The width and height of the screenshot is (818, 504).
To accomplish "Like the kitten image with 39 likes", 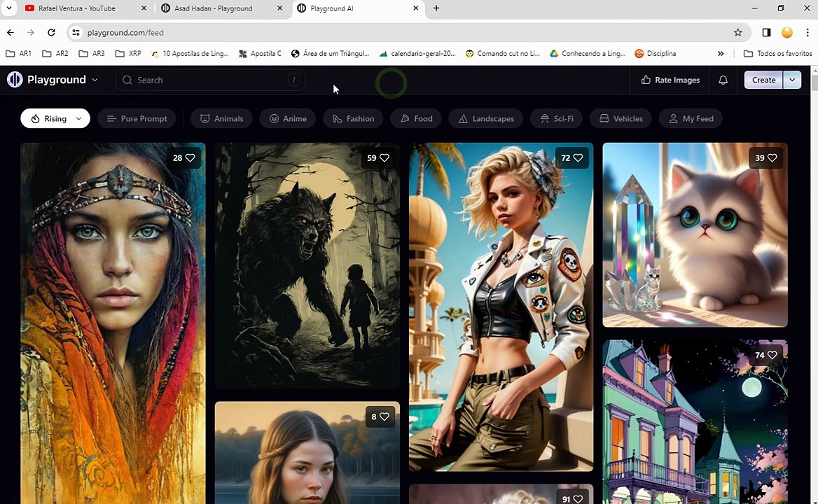I will coord(766,157).
